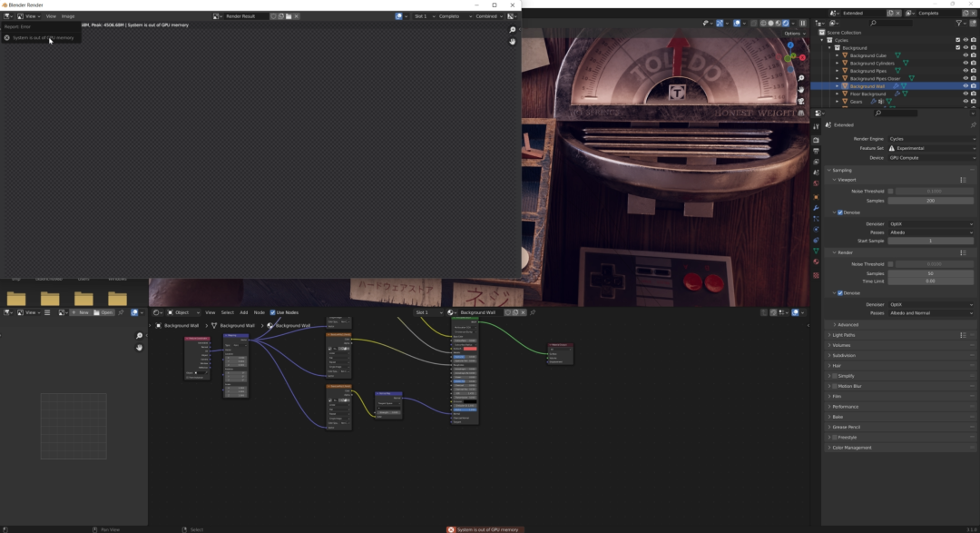This screenshot has height=533, width=980.
Task: Click the zoom magnifier icon in the render window
Action: tap(513, 30)
